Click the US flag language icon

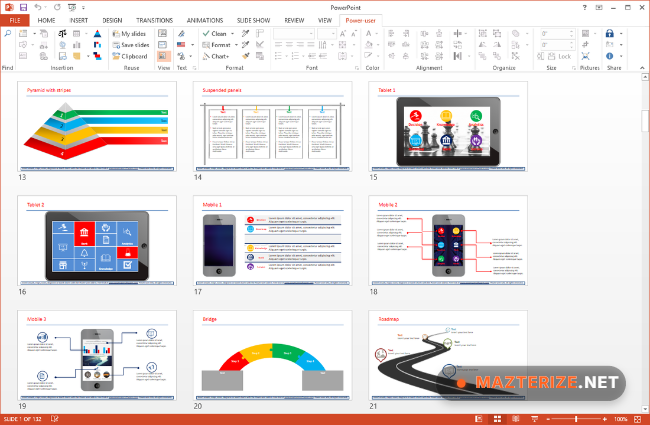point(181,45)
